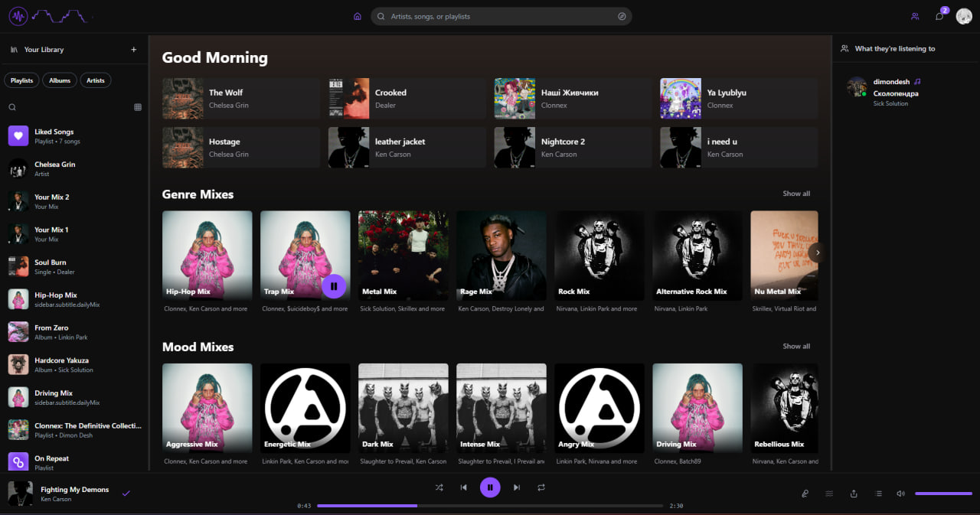This screenshot has height=515, width=980.
Task: Toggle repeat mode
Action: point(541,487)
